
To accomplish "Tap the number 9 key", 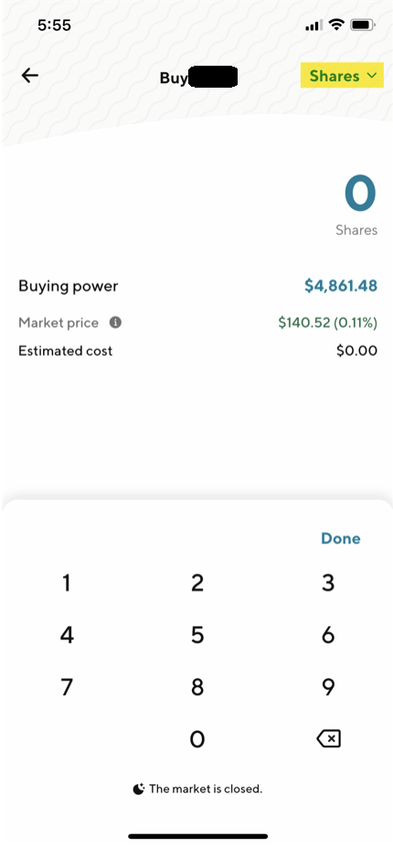I will 328,687.
